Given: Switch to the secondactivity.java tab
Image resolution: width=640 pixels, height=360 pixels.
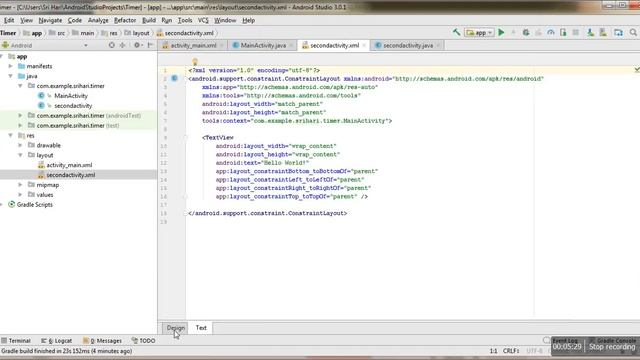Looking at the screenshot, I should pos(408,45).
